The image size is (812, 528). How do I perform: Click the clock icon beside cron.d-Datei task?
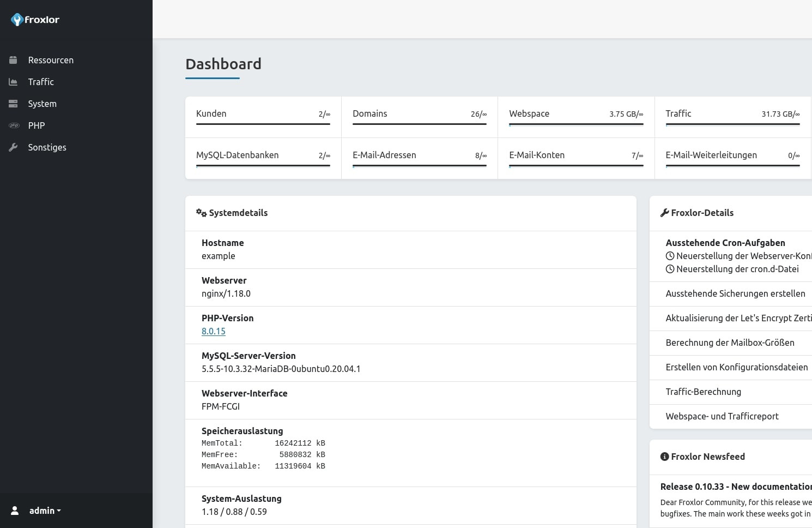point(670,269)
